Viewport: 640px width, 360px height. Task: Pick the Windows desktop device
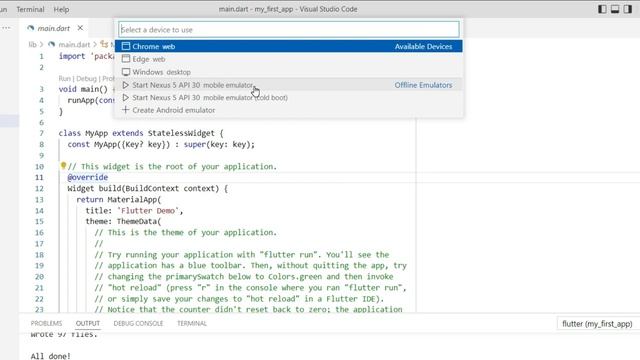[289, 72]
